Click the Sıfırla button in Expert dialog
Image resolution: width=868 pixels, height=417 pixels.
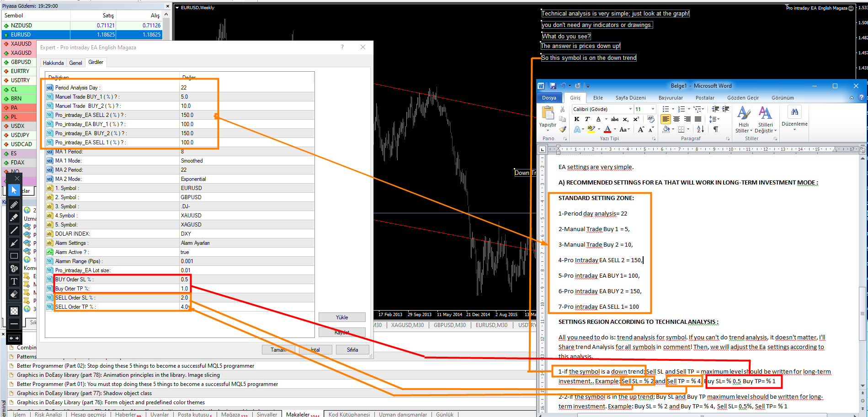click(352, 350)
